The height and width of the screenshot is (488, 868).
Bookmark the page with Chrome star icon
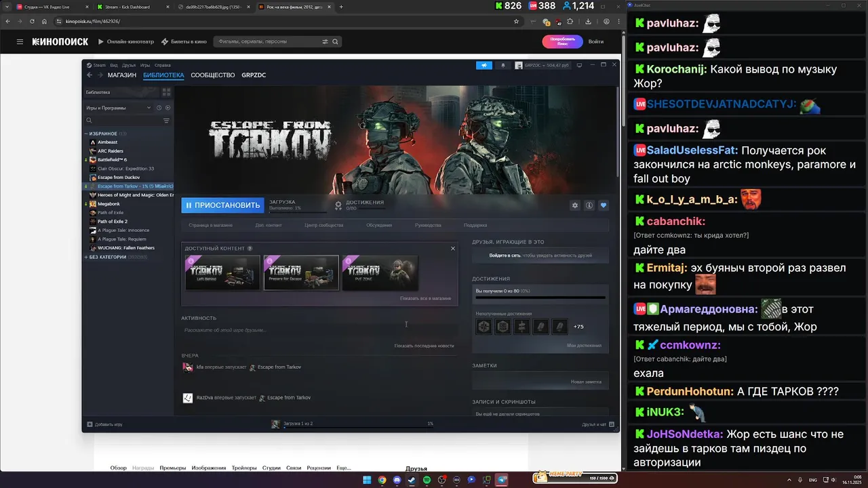pyautogui.click(x=516, y=21)
